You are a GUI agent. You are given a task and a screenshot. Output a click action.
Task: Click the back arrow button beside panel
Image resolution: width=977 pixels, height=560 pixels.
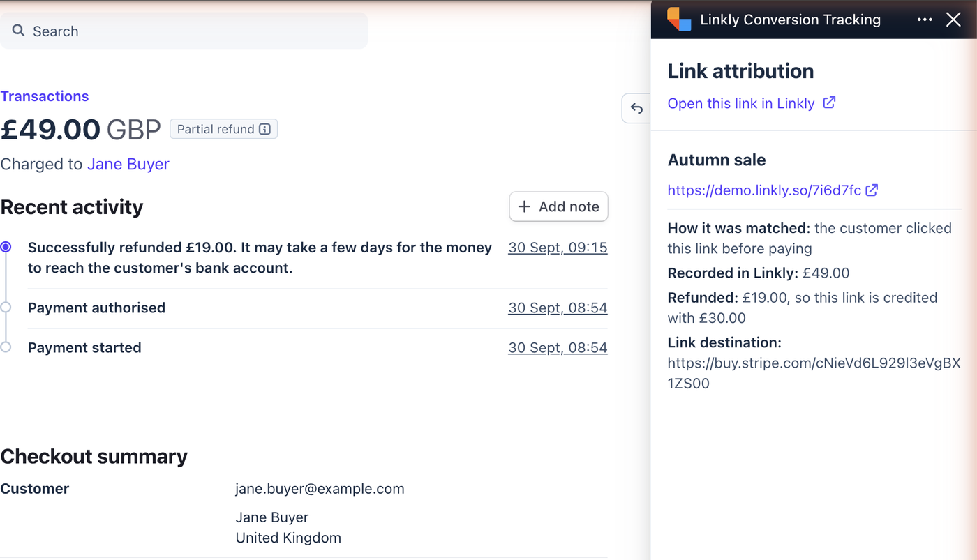636,108
